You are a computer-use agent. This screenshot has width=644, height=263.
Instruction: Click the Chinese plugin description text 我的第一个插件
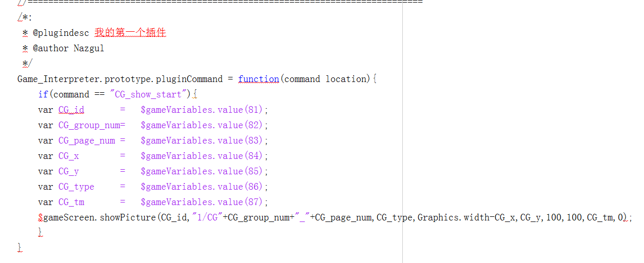(x=130, y=33)
